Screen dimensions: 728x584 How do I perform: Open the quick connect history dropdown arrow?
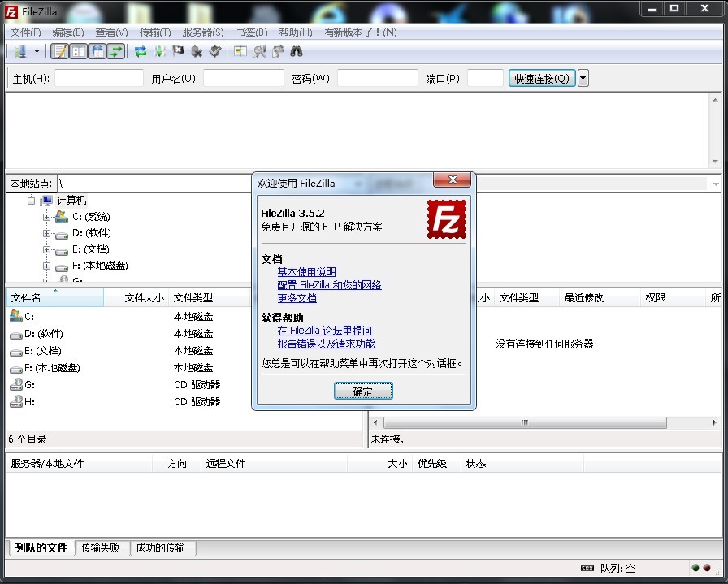coord(583,79)
